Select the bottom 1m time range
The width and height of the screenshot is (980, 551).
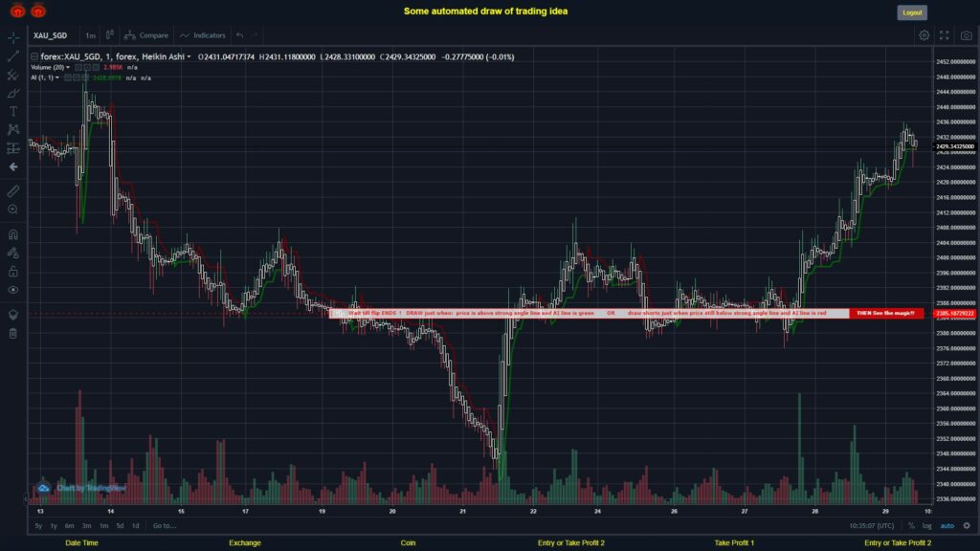pyautogui.click(x=103, y=526)
